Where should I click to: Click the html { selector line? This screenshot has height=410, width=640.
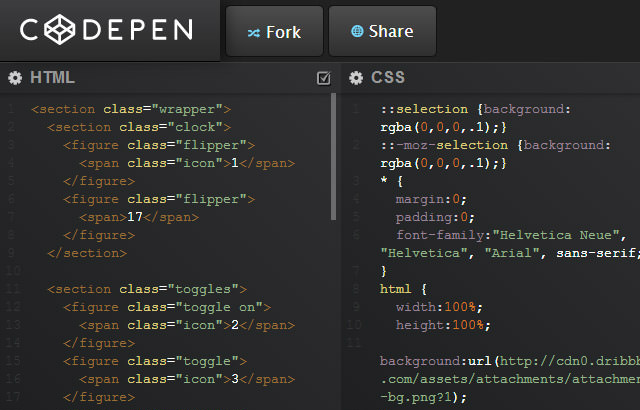click(403, 289)
